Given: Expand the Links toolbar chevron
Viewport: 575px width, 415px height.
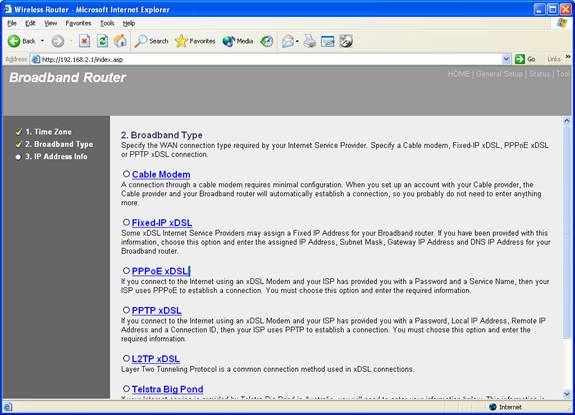Looking at the screenshot, I should click(x=568, y=57).
